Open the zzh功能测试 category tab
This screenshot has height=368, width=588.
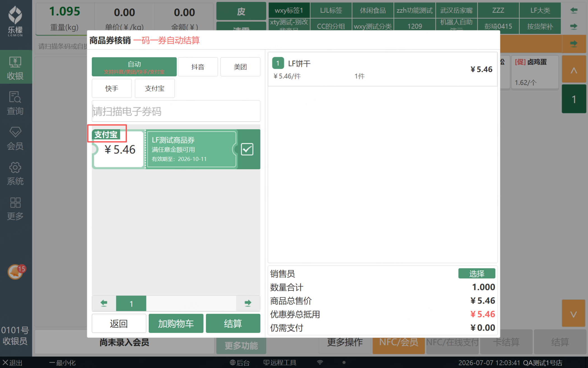[415, 10]
